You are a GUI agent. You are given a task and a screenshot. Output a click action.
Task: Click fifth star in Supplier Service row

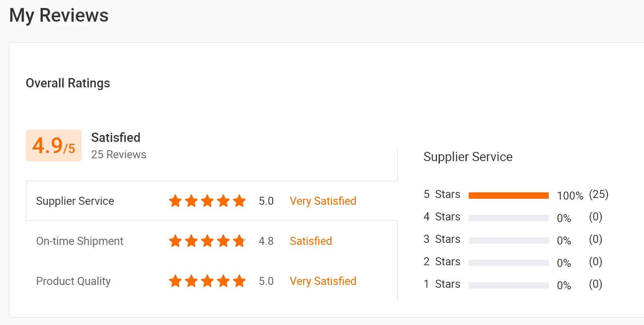pos(239,201)
